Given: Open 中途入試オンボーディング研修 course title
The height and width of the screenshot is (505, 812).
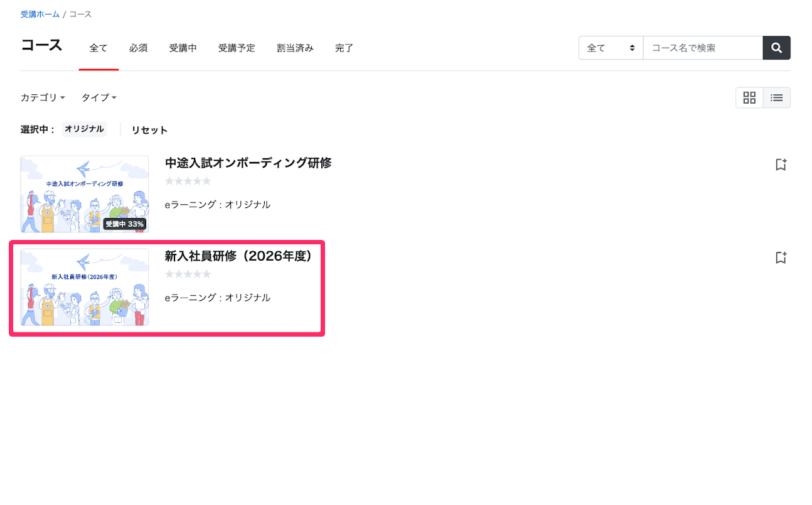Looking at the screenshot, I should click(x=248, y=163).
